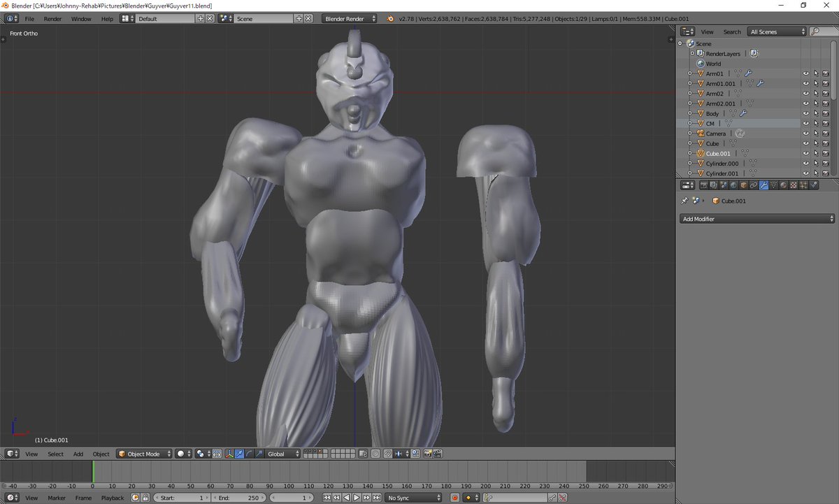Open the Material properties tab sphere icon
839x504 pixels.
784,185
